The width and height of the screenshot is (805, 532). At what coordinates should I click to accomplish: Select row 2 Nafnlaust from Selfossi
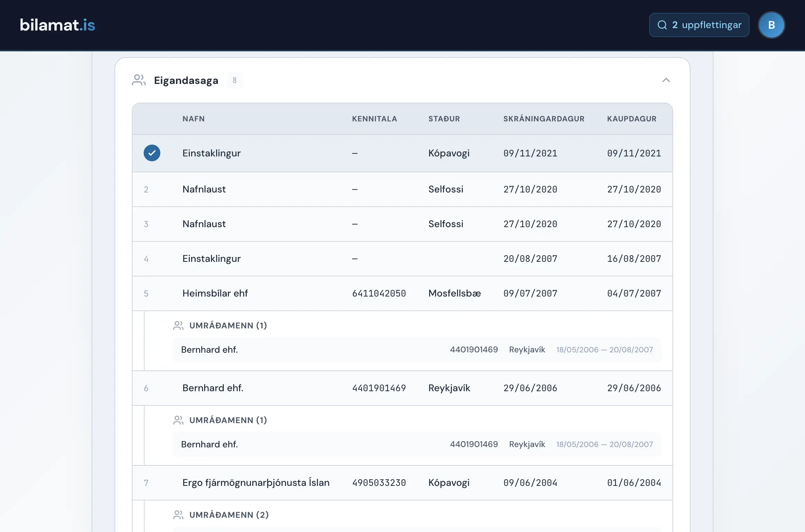point(402,189)
